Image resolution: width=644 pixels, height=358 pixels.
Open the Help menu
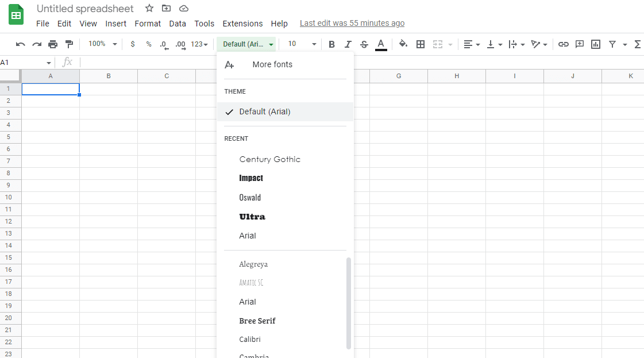coord(279,24)
